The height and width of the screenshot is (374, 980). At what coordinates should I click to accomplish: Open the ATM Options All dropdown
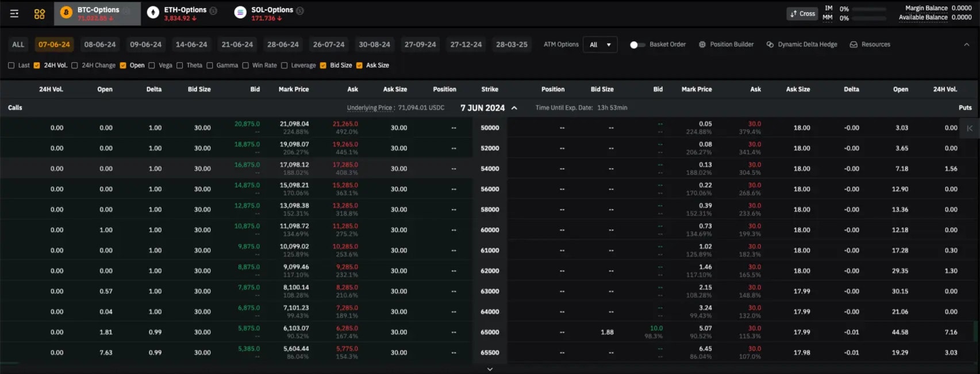pyautogui.click(x=600, y=44)
